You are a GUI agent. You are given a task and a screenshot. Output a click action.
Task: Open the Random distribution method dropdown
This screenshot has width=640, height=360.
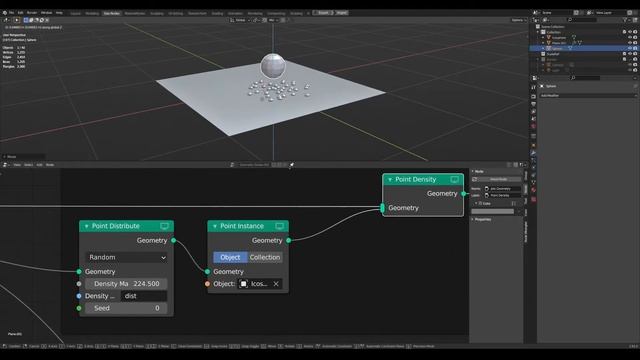(127, 257)
